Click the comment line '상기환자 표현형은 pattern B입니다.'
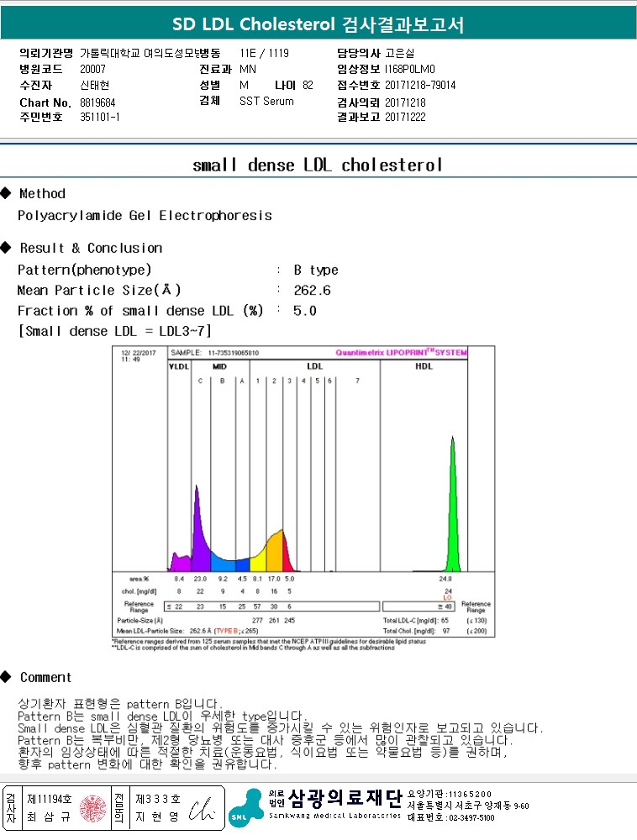637x840 pixels. (x=120, y=703)
